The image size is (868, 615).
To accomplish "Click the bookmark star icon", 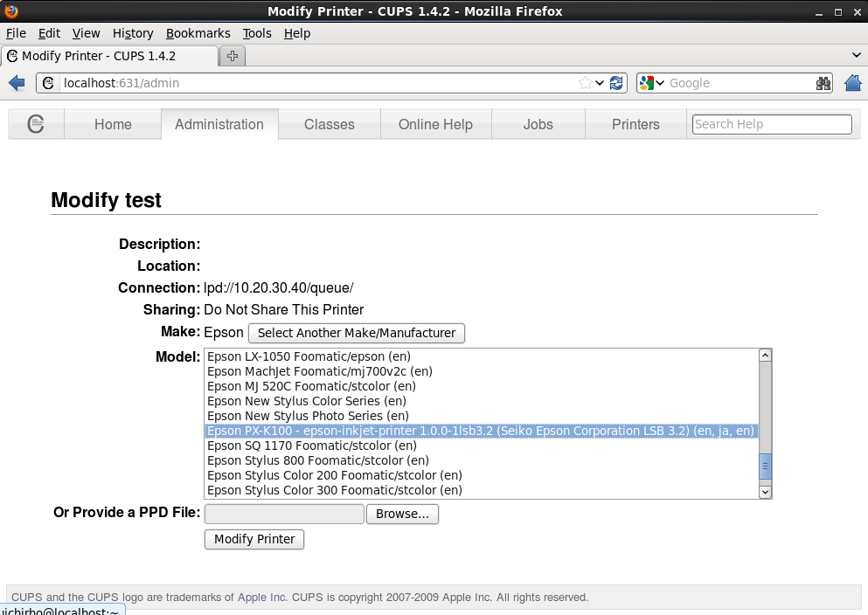I will pyautogui.click(x=585, y=83).
